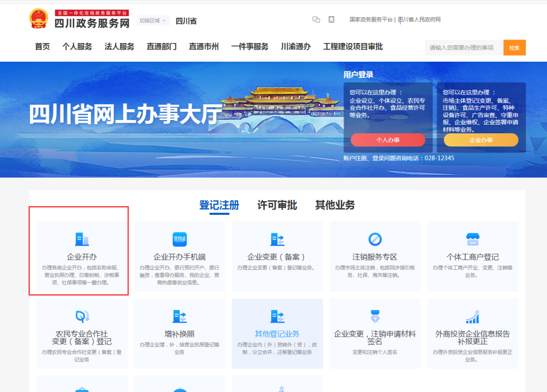Open 直通部门 menu item
The width and height of the screenshot is (547, 392).
click(162, 47)
